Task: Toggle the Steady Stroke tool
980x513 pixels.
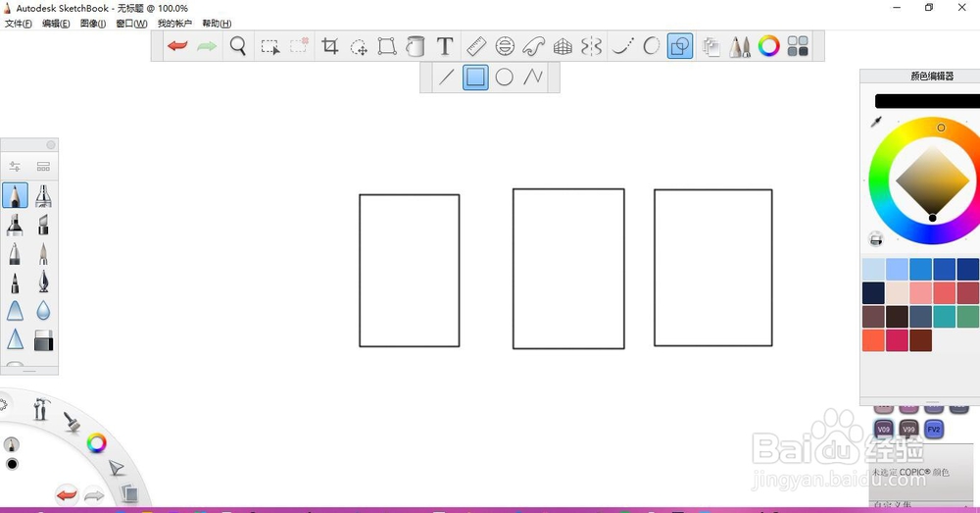Action: tap(622, 46)
